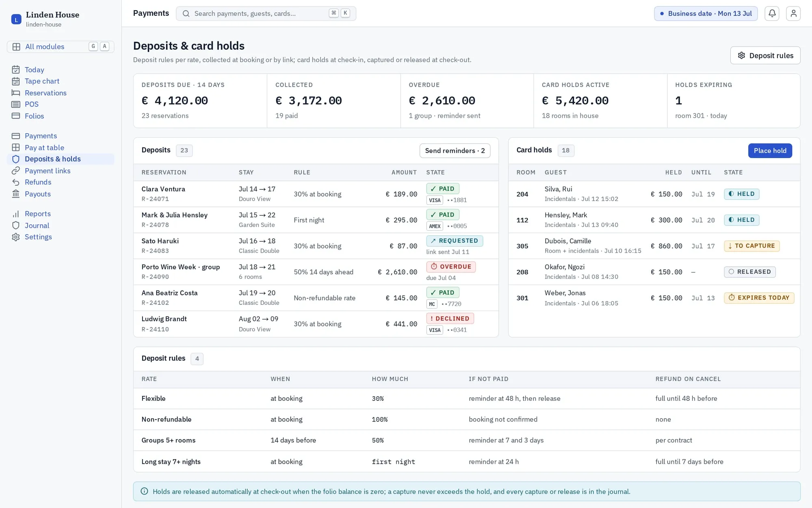
Task: Select reservation name Clara Ventura
Action: (x=163, y=189)
